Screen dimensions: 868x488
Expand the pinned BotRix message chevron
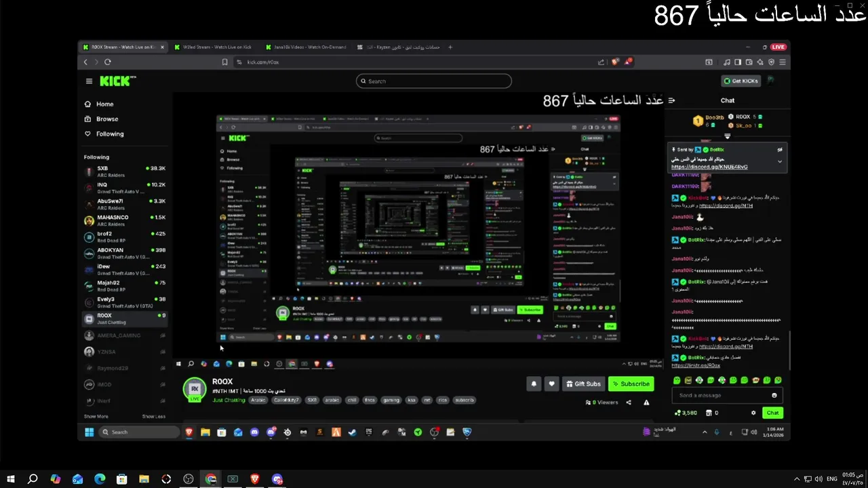780,161
